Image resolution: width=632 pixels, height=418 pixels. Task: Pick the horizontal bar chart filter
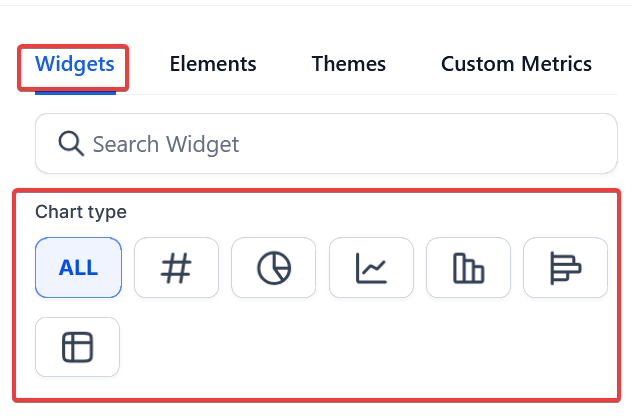click(x=565, y=267)
